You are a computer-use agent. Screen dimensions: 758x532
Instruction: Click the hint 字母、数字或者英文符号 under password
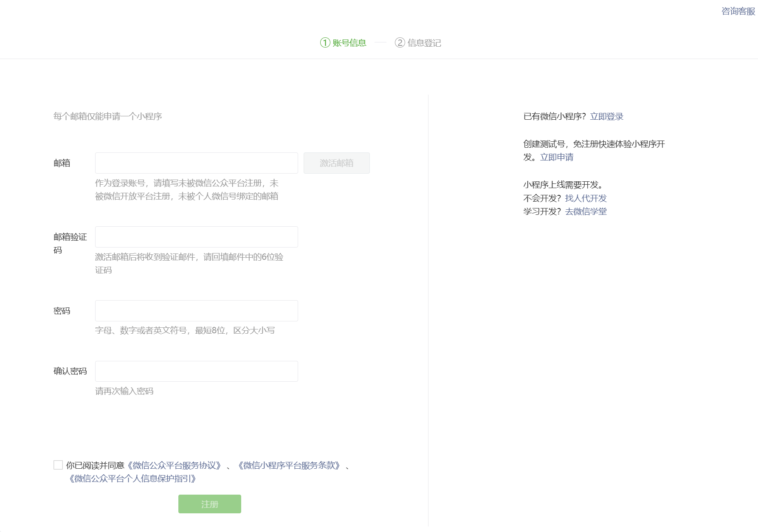(x=185, y=330)
